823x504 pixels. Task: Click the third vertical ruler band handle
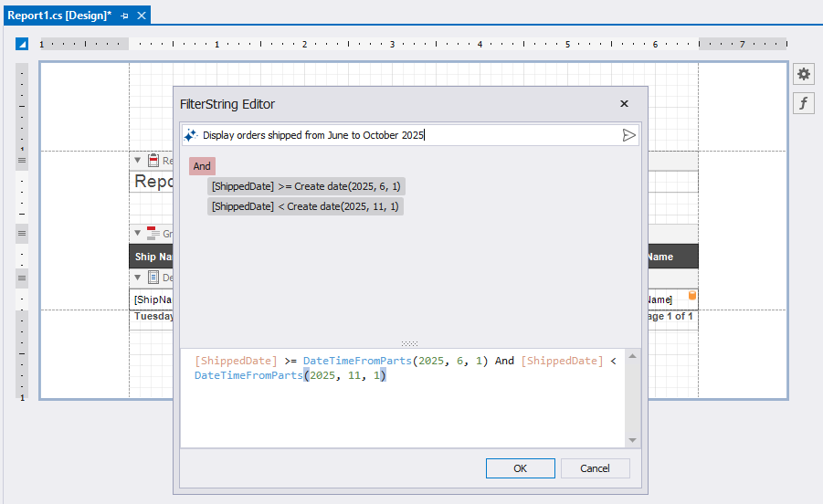pos(22,278)
